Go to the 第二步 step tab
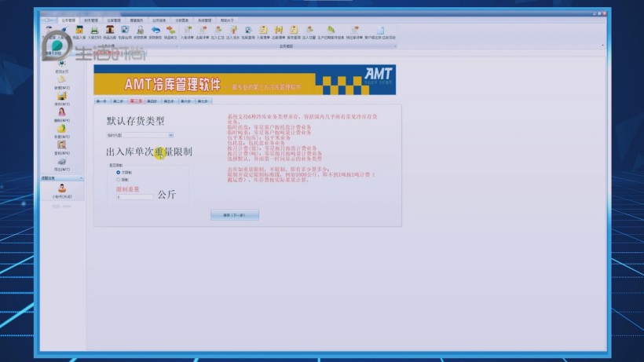644x362 pixels. pyautogui.click(x=119, y=101)
